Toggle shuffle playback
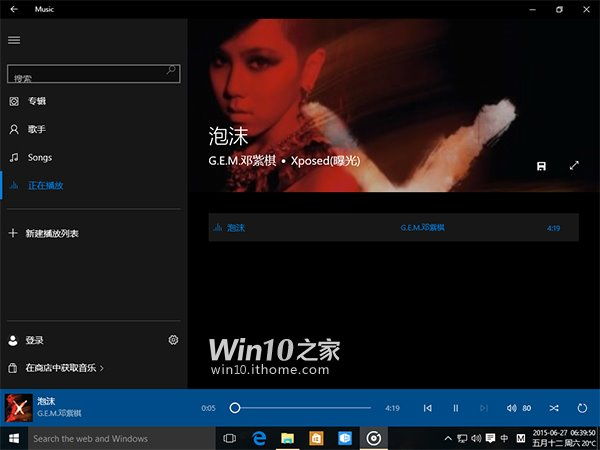This screenshot has height=450, width=600. coord(554,408)
